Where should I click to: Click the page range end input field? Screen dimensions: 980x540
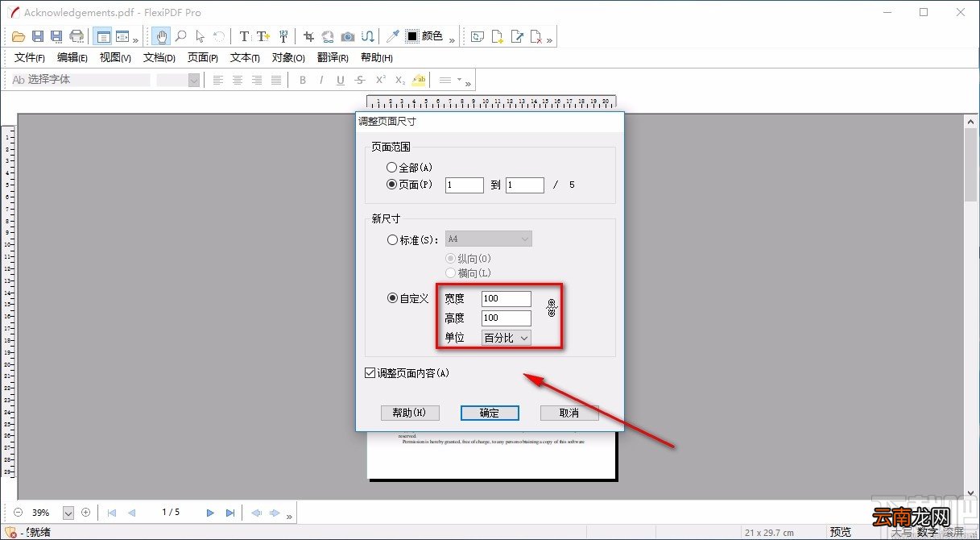point(525,185)
